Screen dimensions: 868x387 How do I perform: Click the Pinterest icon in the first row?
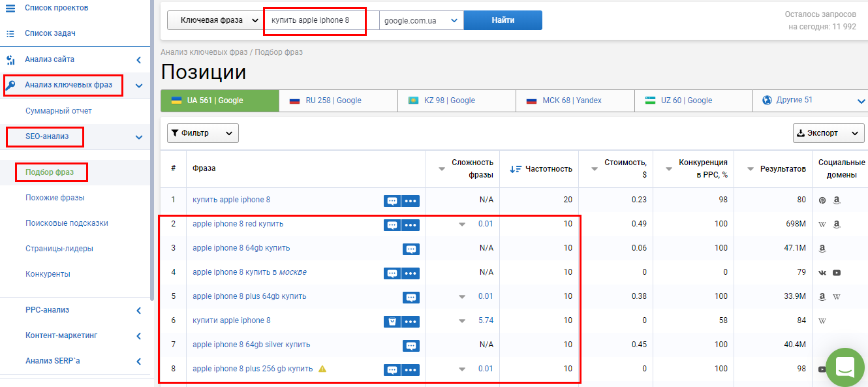tap(822, 200)
